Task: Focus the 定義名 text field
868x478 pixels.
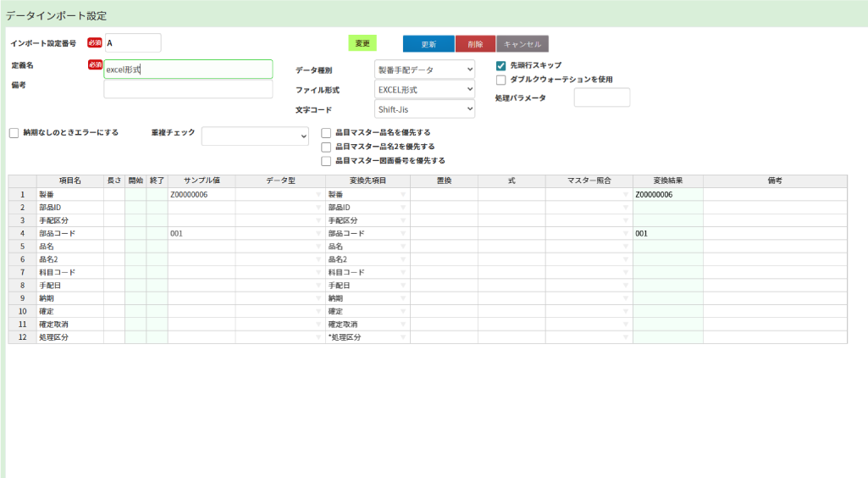Action: point(188,69)
